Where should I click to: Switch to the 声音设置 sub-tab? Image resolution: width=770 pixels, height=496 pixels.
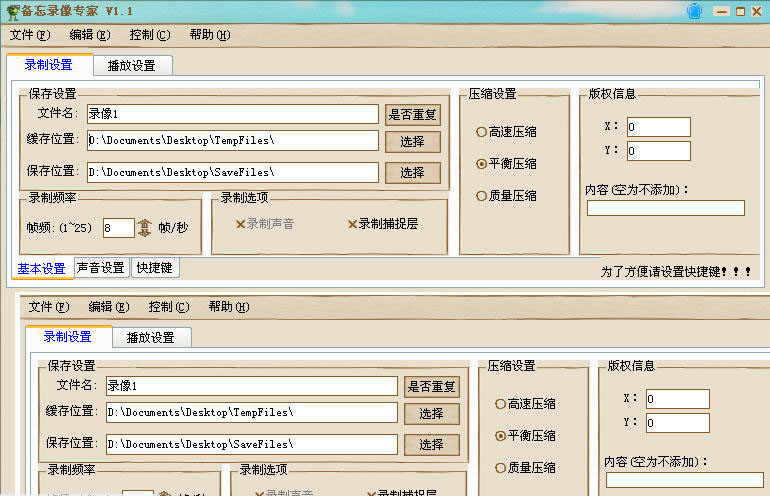(100, 268)
